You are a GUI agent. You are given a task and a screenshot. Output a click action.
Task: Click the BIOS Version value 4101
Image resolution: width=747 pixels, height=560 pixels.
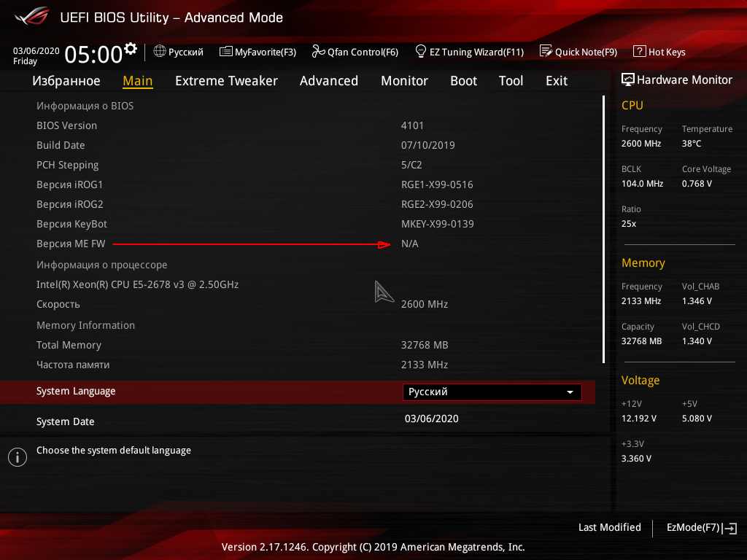point(412,125)
